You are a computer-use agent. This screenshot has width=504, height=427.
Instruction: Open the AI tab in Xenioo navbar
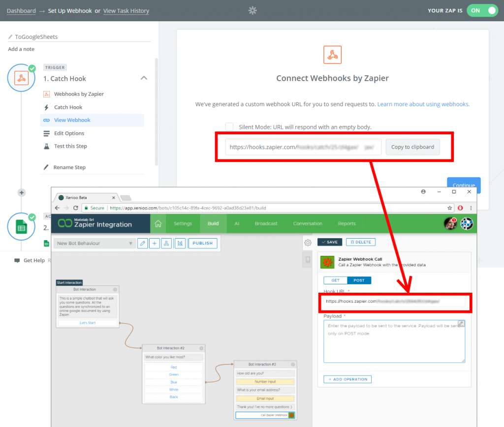click(237, 224)
